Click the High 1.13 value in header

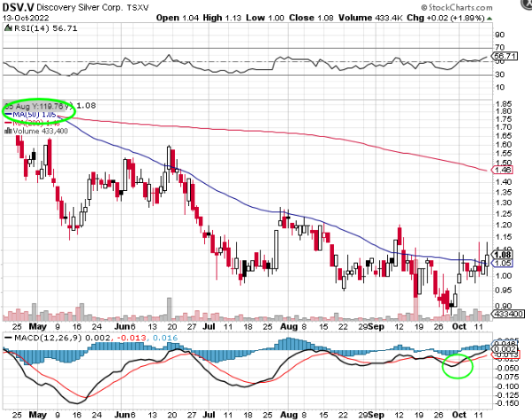tap(222, 18)
